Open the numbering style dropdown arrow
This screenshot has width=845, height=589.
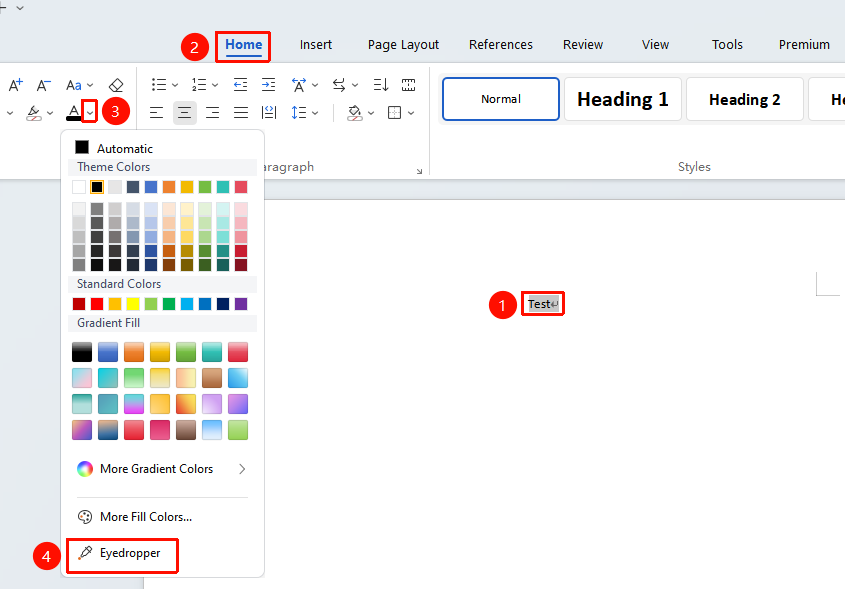click(x=215, y=85)
